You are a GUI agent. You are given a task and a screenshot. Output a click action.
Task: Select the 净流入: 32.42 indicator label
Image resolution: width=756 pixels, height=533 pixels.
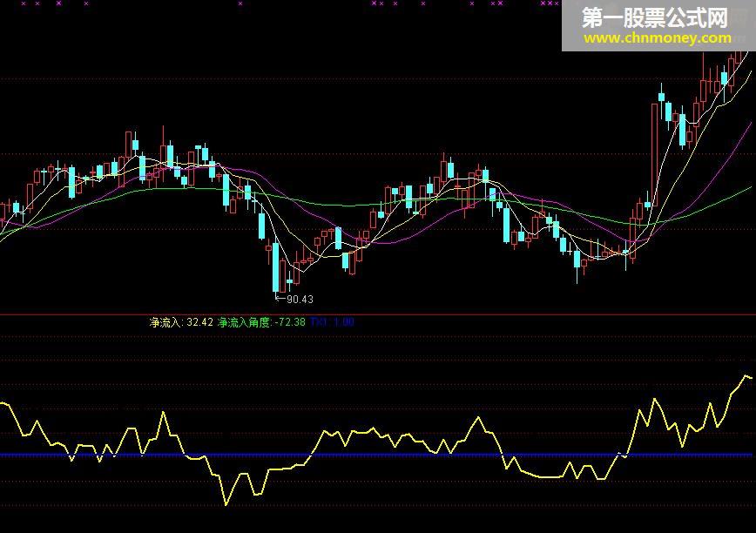pos(181,322)
